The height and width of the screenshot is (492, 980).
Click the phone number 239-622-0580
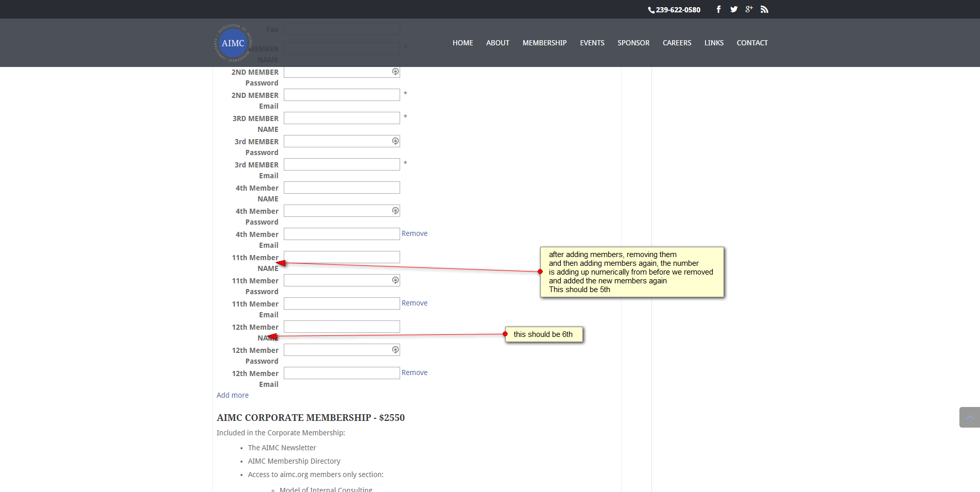point(678,10)
